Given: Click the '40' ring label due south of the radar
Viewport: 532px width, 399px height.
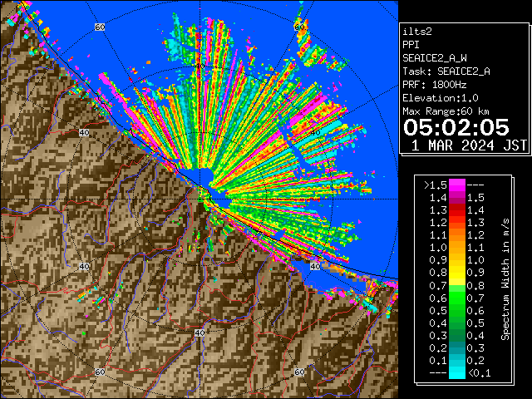Looking at the screenshot, I should click(199, 332).
